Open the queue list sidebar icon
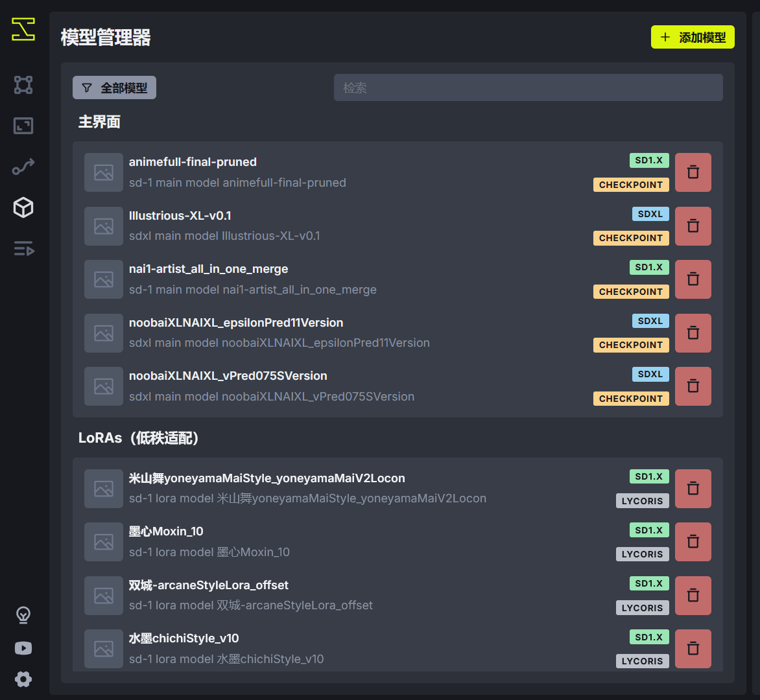Screen dimensions: 760x700 pyautogui.click(x=23, y=249)
